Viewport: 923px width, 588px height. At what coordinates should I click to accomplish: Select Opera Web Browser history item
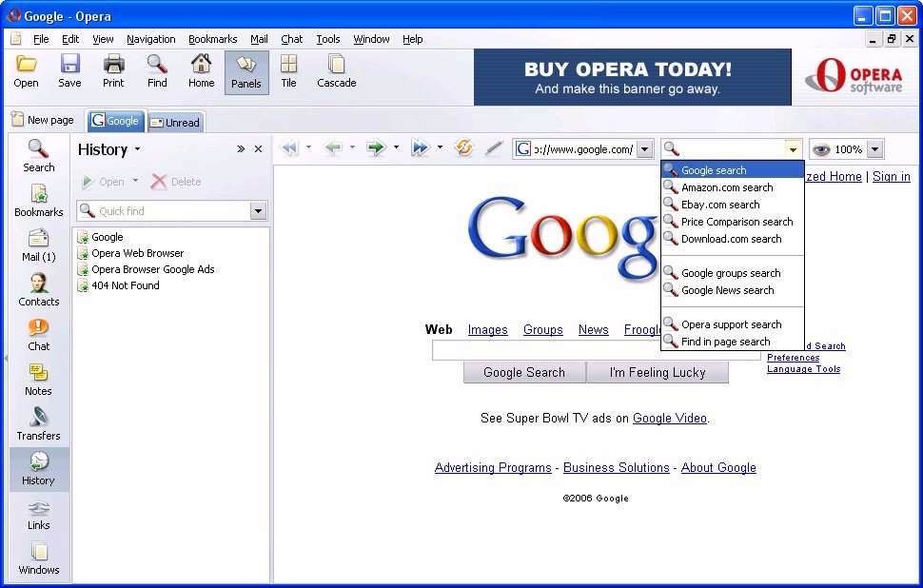(137, 253)
